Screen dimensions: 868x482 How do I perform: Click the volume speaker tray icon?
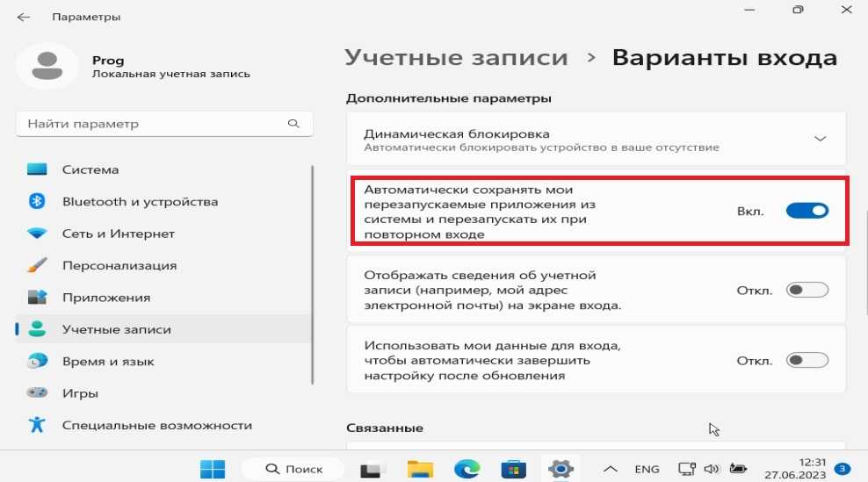coord(712,470)
